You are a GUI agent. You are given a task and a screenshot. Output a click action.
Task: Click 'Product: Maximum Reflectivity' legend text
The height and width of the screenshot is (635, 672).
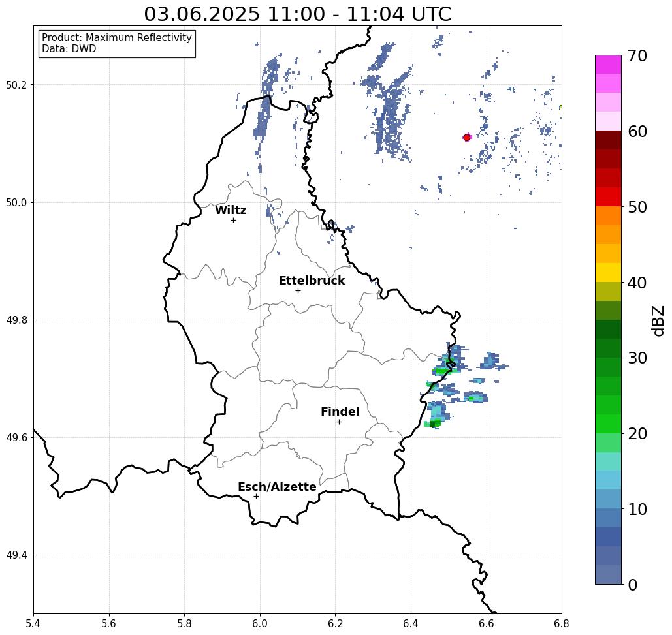pyautogui.click(x=116, y=38)
